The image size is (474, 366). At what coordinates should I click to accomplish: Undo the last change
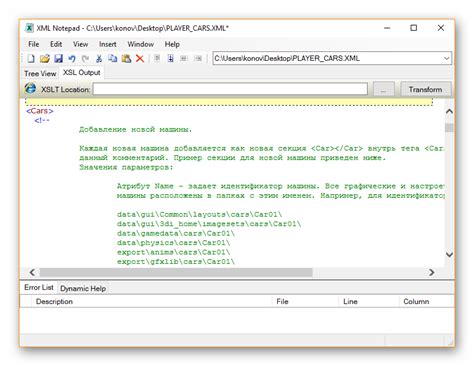point(72,59)
